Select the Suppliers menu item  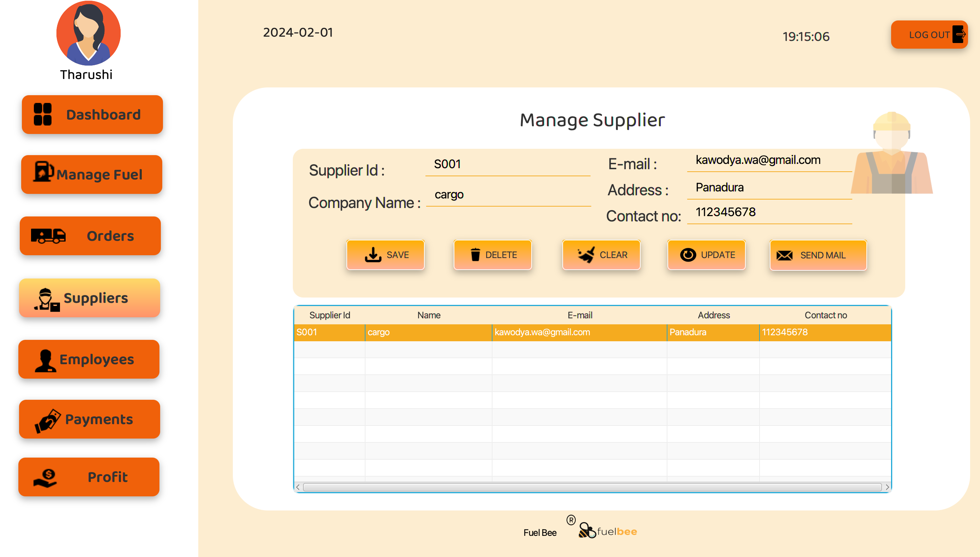(90, 298)
